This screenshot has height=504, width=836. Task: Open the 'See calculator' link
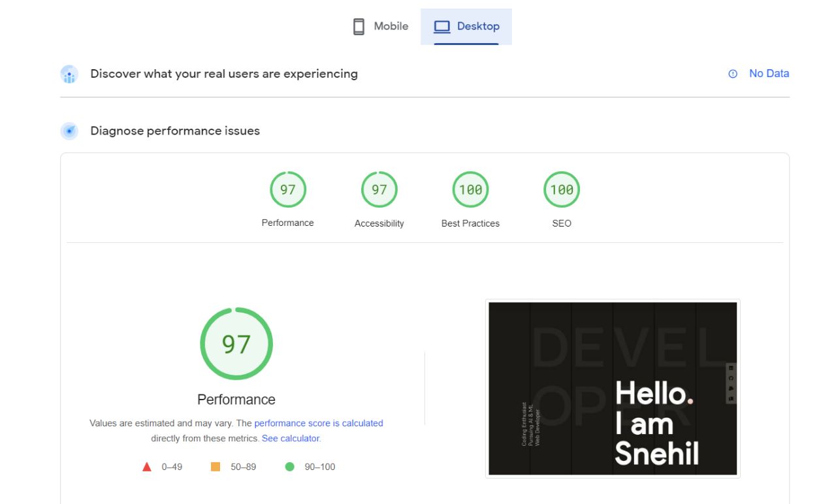click(x=291, y=439)
